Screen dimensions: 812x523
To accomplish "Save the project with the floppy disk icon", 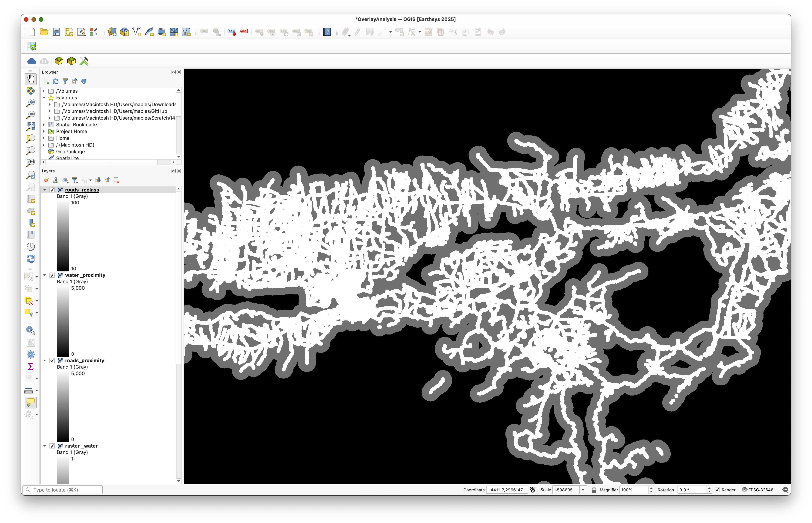I will click(56, 32).
